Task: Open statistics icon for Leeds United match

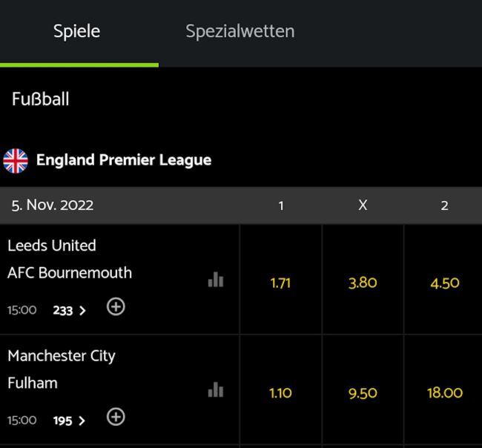Action: click(x=216, y=280)
